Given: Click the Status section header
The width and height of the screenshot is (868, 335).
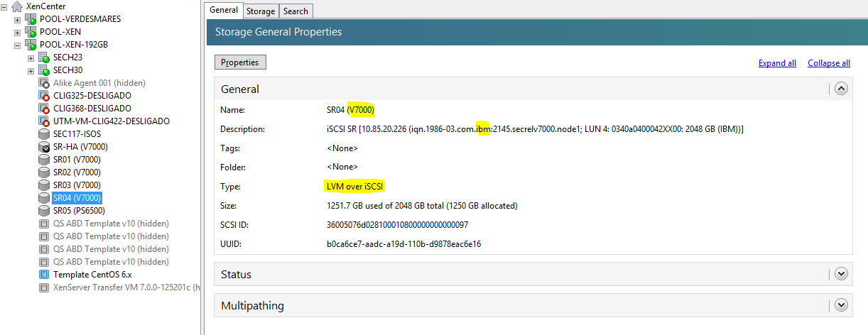Looking at the screenshot, I should point(533,274).
